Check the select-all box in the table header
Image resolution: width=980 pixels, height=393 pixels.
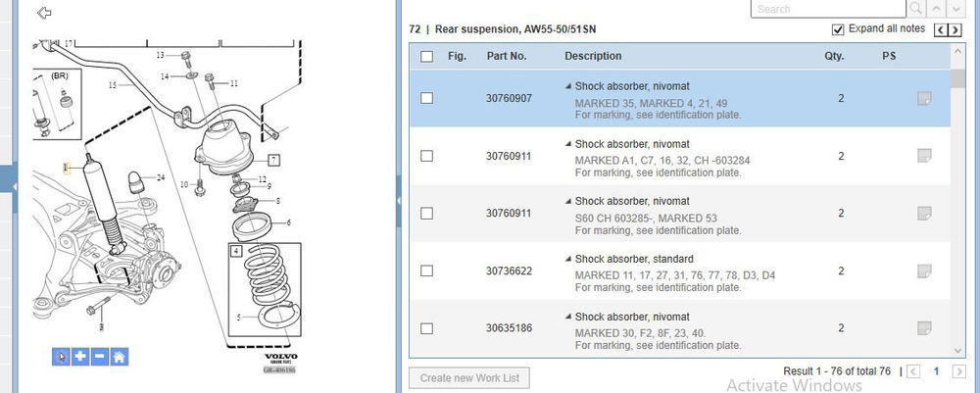click(x=427, y=56)
